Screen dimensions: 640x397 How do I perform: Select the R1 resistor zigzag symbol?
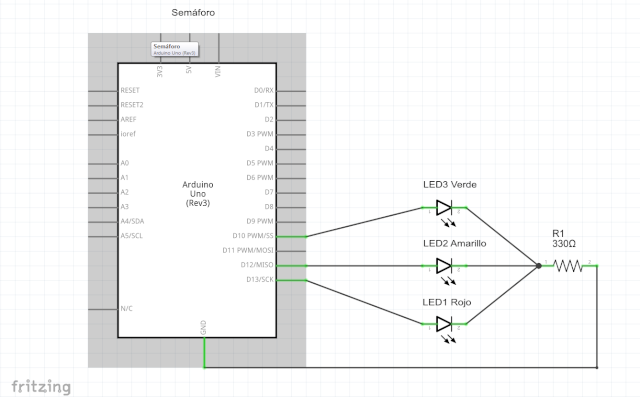point(568,266)
